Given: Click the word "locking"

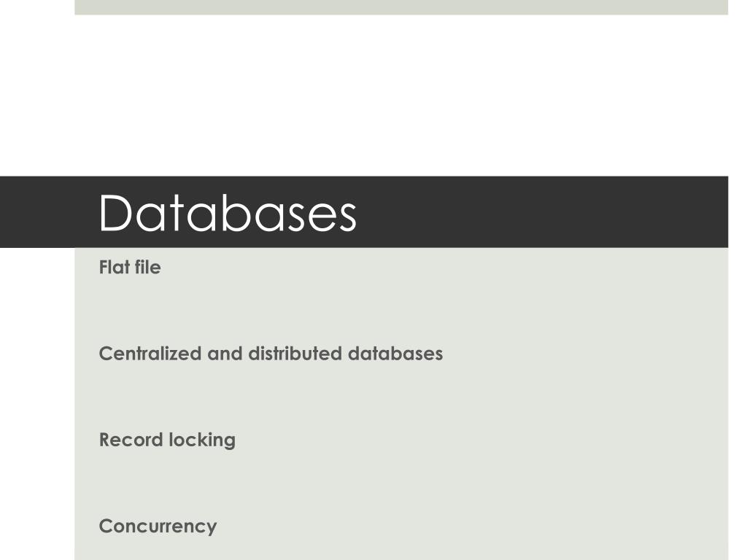Looking at the screenshot, I should pyautogui.click(x=202, y=440).
